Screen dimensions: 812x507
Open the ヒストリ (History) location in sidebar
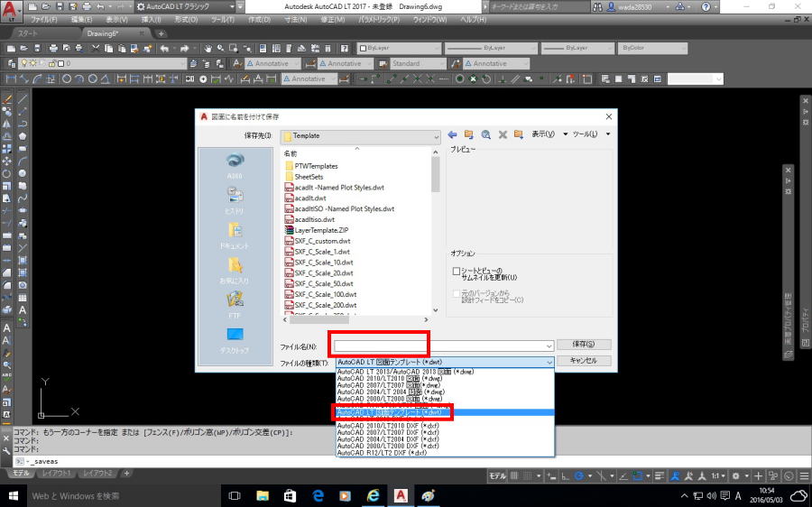click(235, 200)
